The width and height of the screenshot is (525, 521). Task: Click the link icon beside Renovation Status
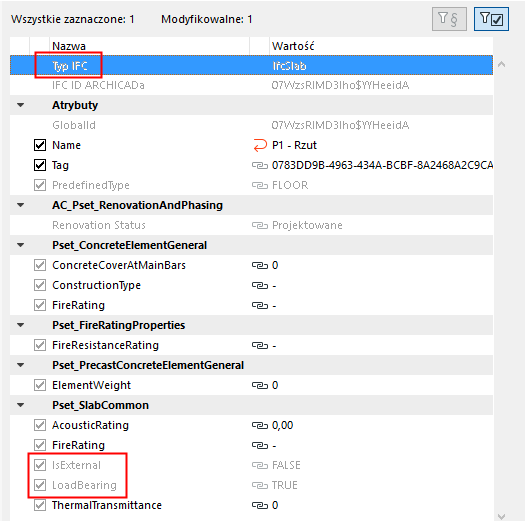260,225
